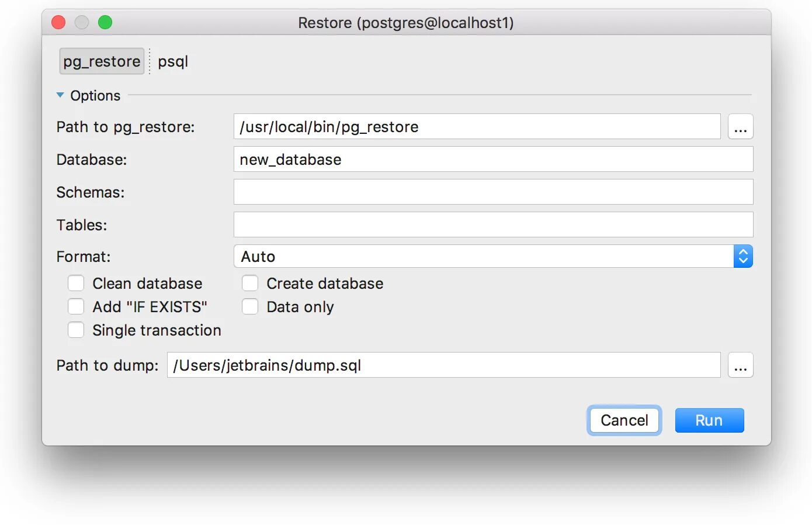Click the Cancel button
Image resolution: width=812 pixels, height=525 pixels.
pyautogui.click(x=624, y=420)
